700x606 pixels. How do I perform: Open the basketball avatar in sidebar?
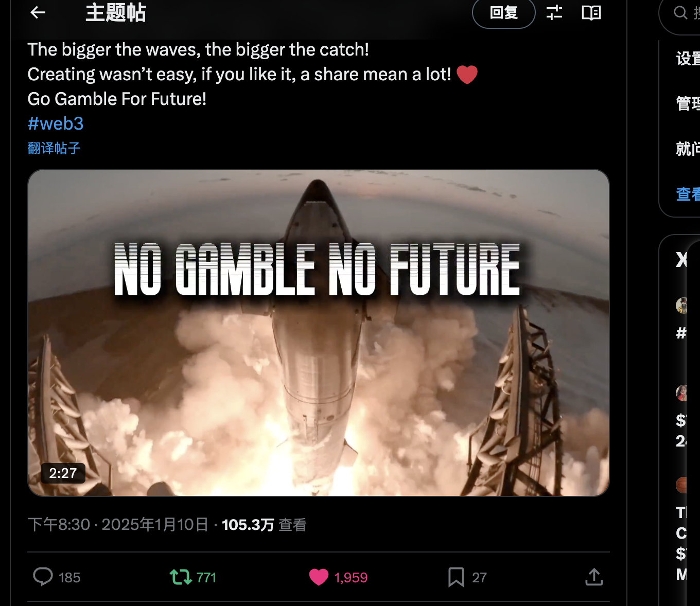click(681, 485)
